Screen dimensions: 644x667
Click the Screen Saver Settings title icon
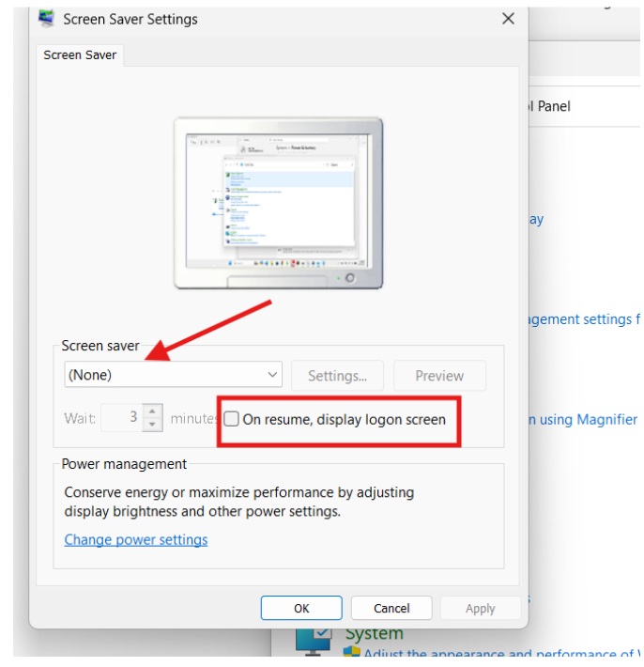[46, 18]
